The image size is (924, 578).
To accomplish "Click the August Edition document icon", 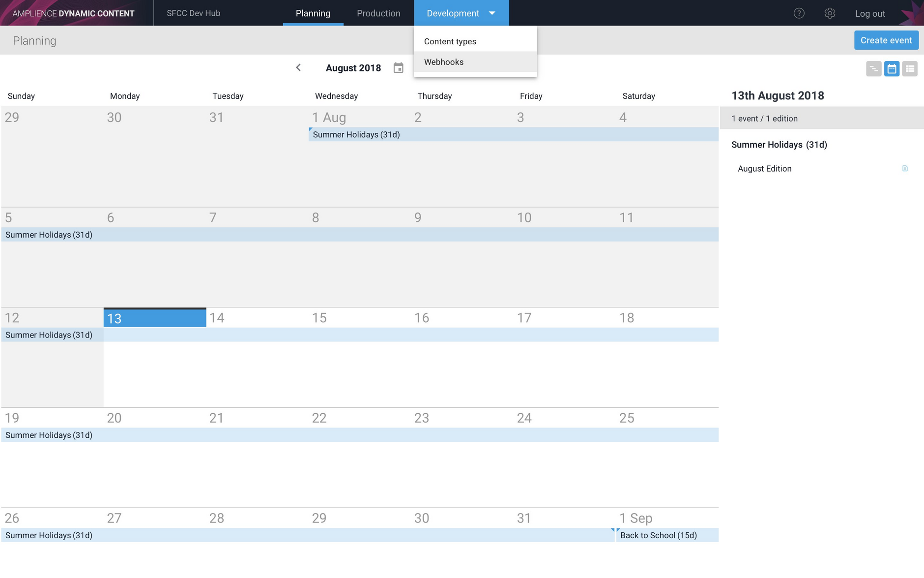I will click(905, 169).
